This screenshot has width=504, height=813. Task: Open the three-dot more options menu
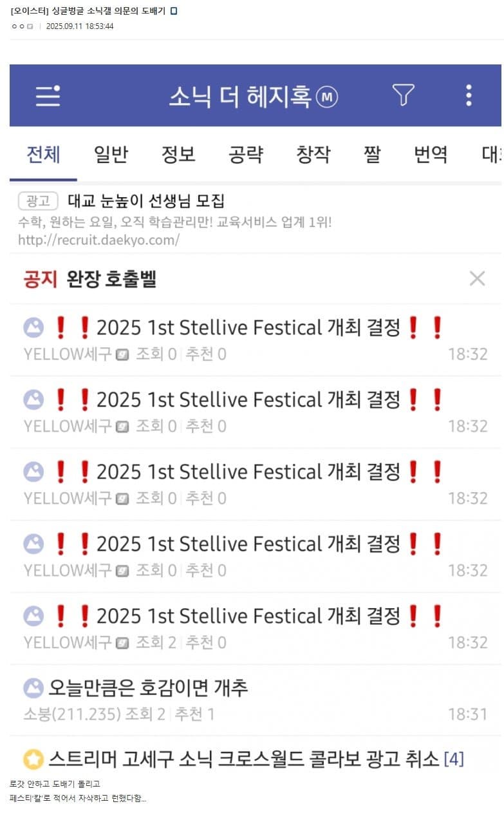pos(469,95)
